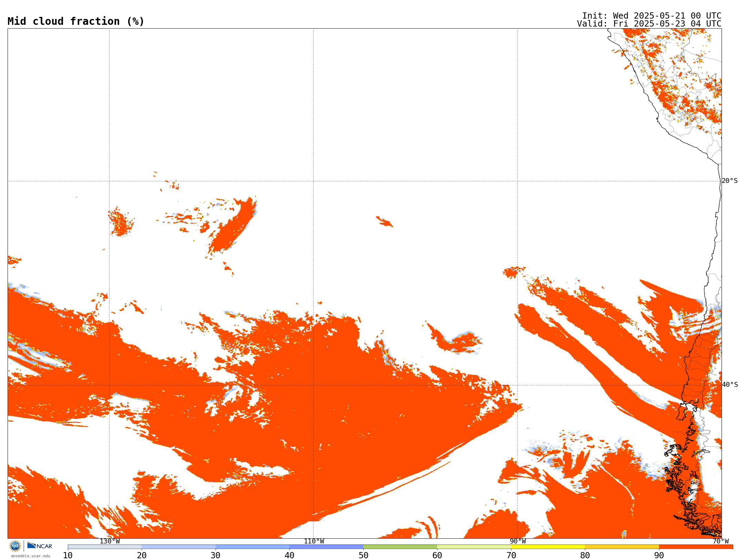This screenshot has height=560, width=744.
Task: Pick the 90+ orange-red colorbar segment
Action: 696,547
